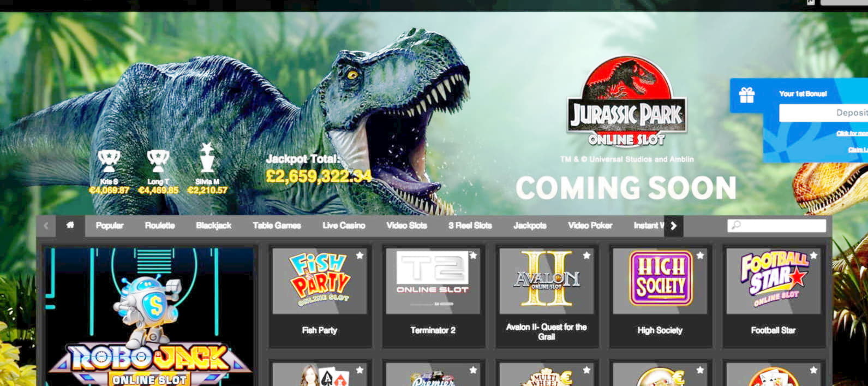Click Long T winner trophy icon
This screenshot has height=386, width=868.
click(x=158, y=162)
